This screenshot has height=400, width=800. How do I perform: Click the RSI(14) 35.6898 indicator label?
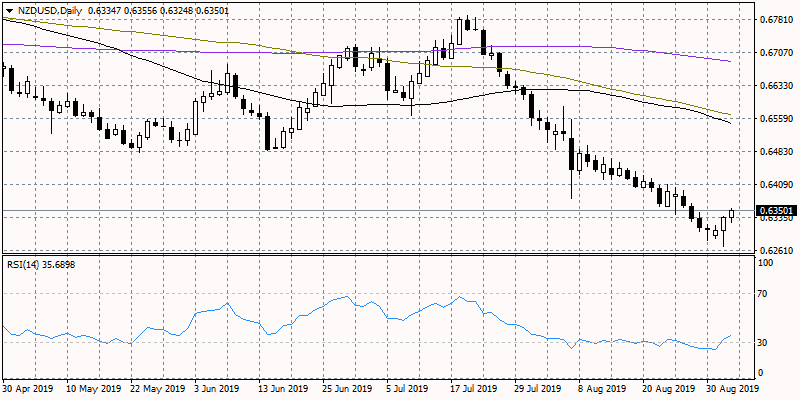[41, 265]
